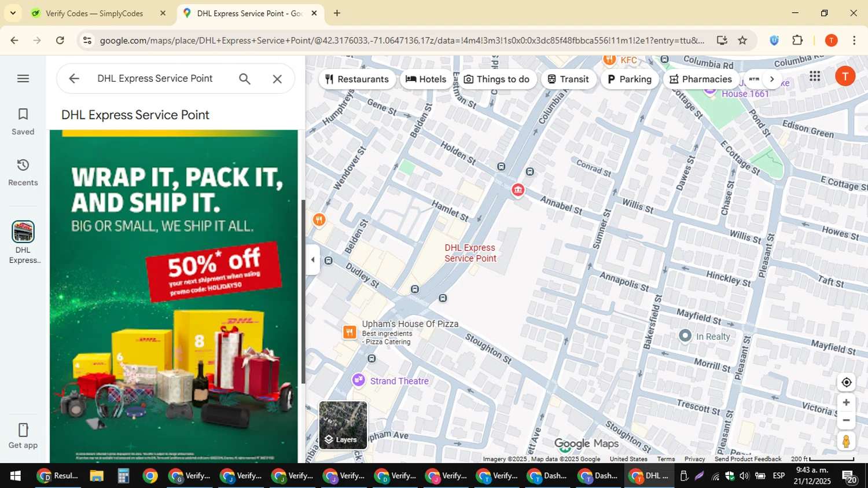Bookmark this page with the star icon

[742, 41]
